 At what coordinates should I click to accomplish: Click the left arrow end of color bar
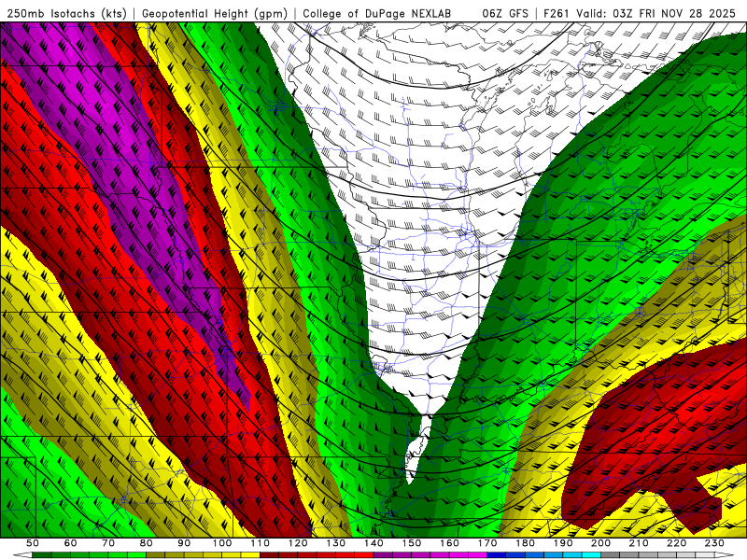(22, 554)
